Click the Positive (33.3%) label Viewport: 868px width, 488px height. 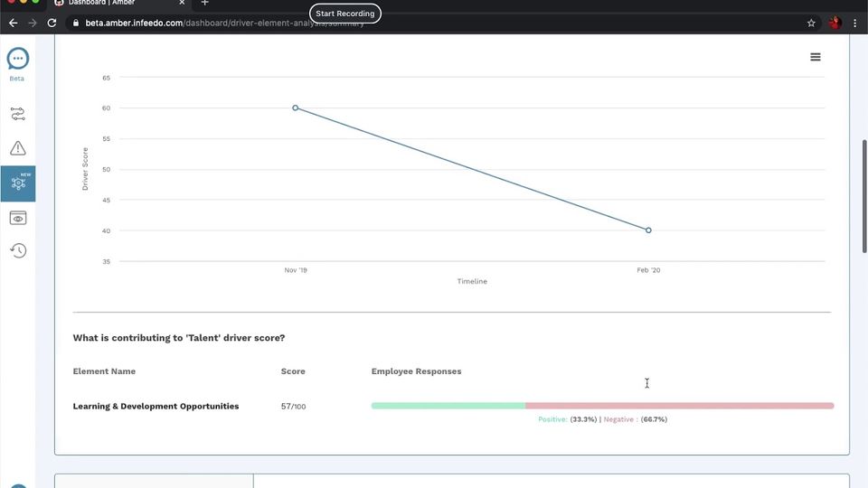coord(568,419)
